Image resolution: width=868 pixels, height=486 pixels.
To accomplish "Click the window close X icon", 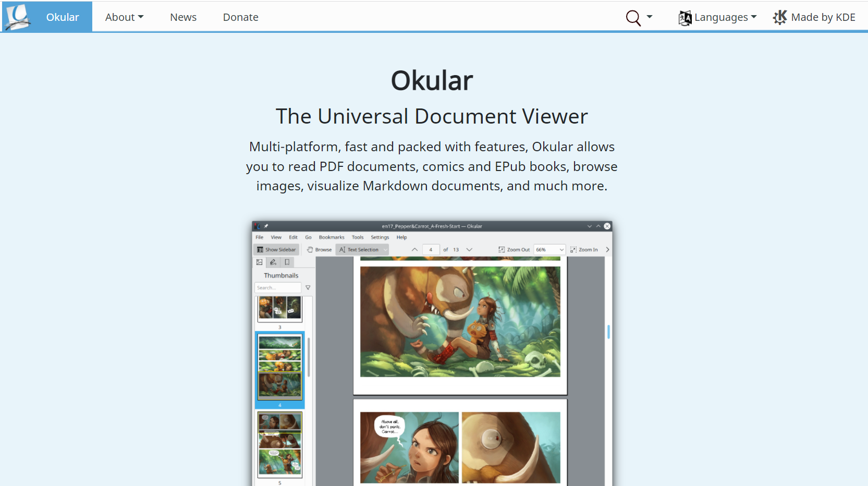I will (607, 226).
